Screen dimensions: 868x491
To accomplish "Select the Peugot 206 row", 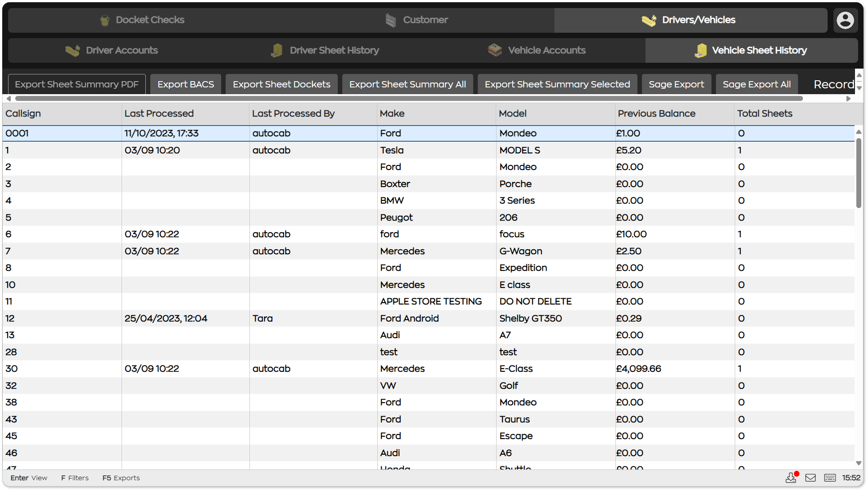I will pos(428,217).
